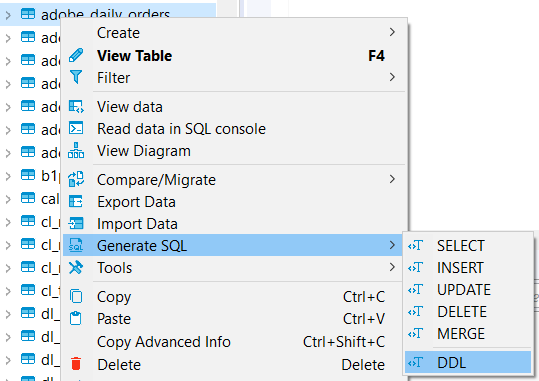Click the Generate SQL submenu arrow
The width and height of the screenshot is (539, 381).
(x=392, y=245)
